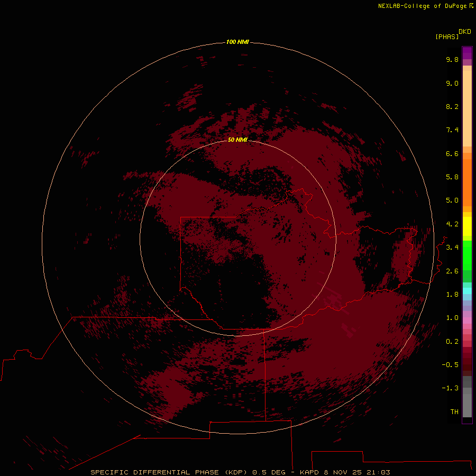Click the yellow band of the legend
Image resolution: width=476 pixels, height=476 pixels.
(467, 226)
